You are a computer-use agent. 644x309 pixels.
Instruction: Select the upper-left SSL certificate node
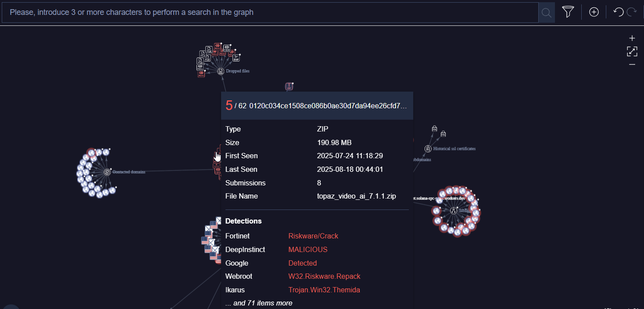[x=435, y=128]
